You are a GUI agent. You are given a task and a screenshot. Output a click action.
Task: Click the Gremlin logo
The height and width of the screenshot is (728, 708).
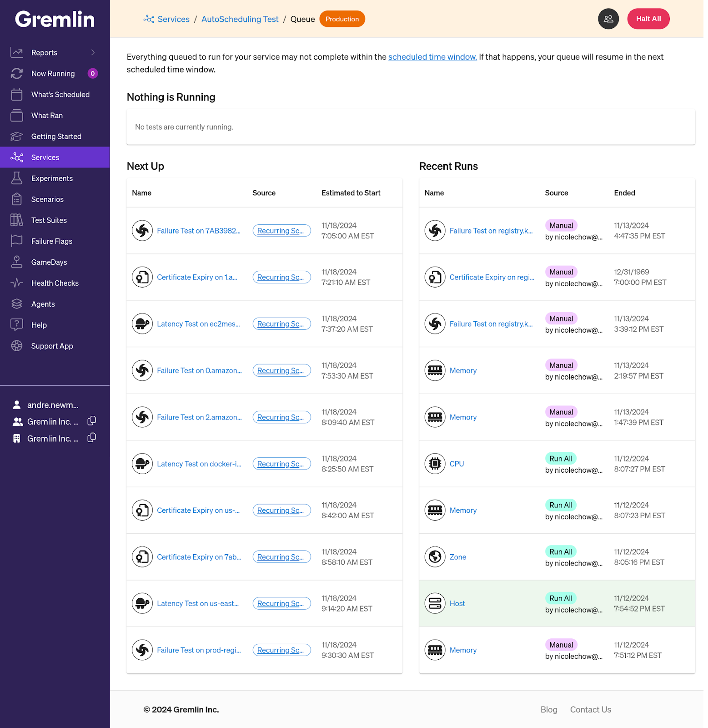[55, 19]
